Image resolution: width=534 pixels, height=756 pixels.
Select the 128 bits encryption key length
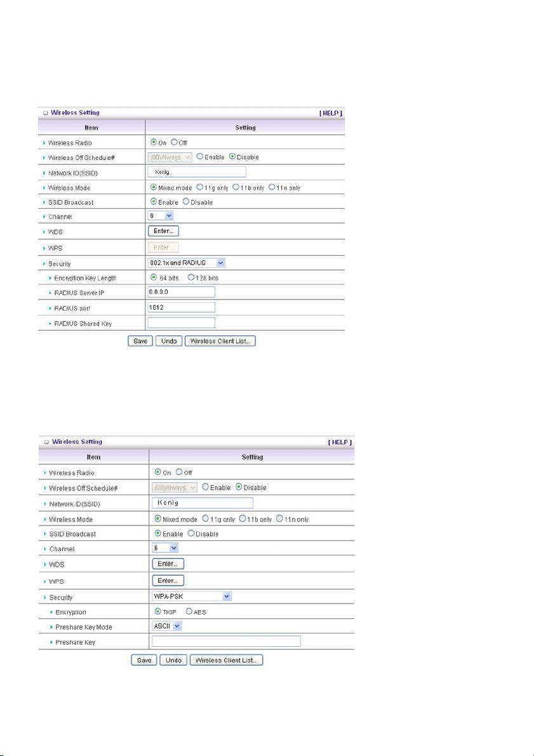192,277
